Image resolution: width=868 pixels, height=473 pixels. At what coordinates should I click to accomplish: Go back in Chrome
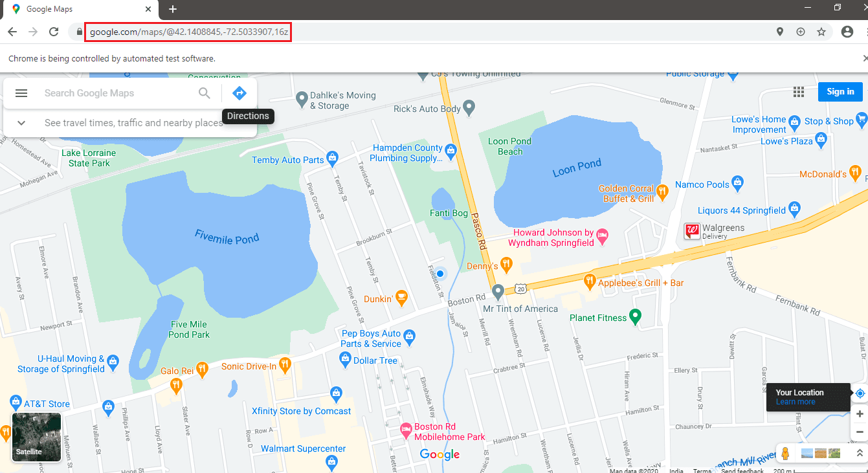12,32
